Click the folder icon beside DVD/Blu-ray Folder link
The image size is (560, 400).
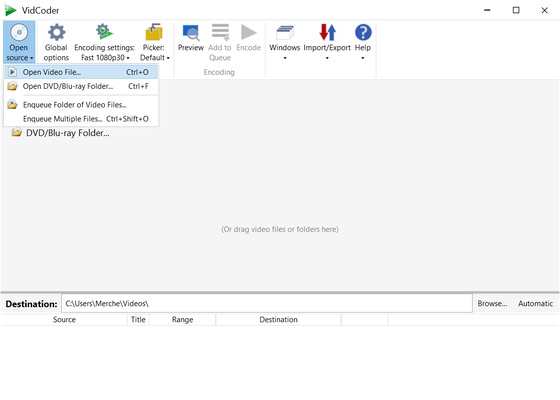pos(16,132)
